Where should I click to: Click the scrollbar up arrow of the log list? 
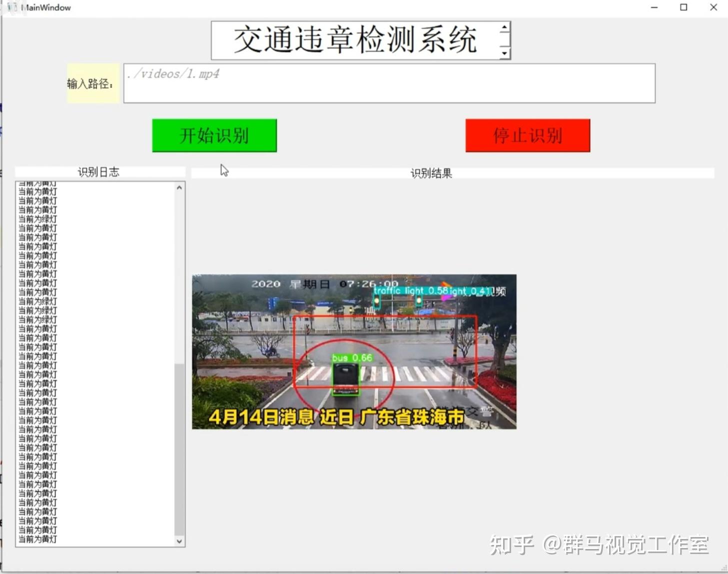[179, 187]
